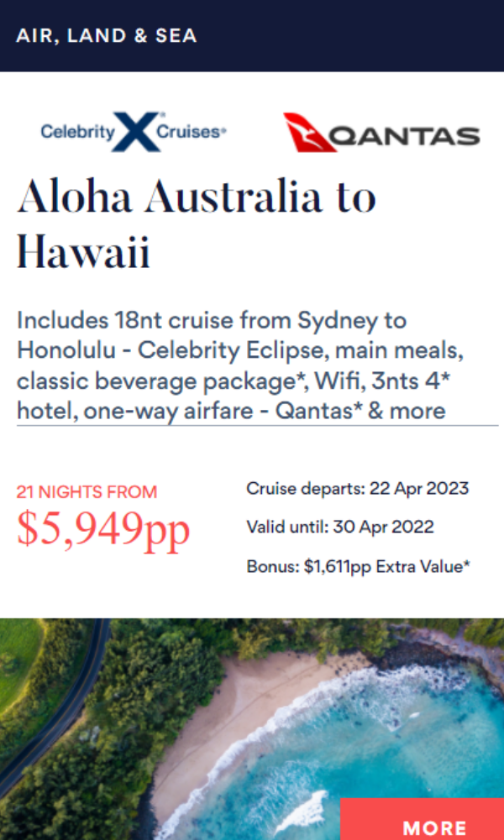Screen dimensions: 504x840
Task: Click the word Celebrity in the cruise logo
Action: coord(78,132)
